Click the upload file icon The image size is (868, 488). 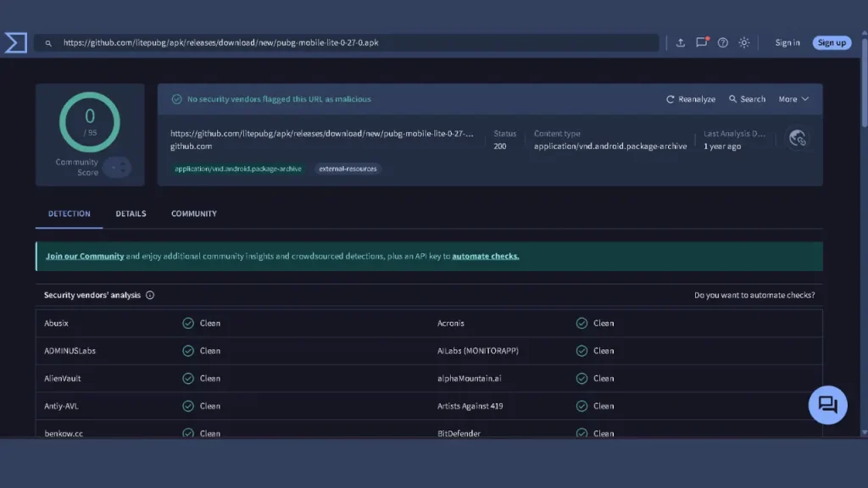tap(680, 42)
